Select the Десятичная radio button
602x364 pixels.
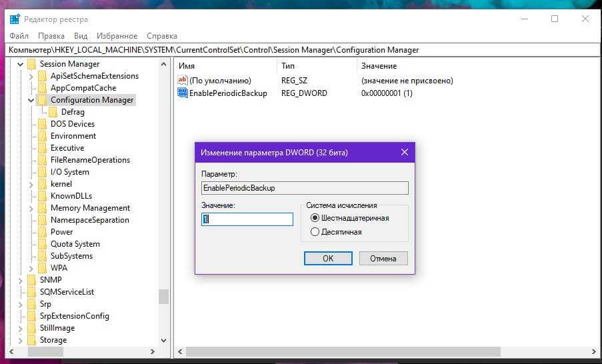[315, 232]
